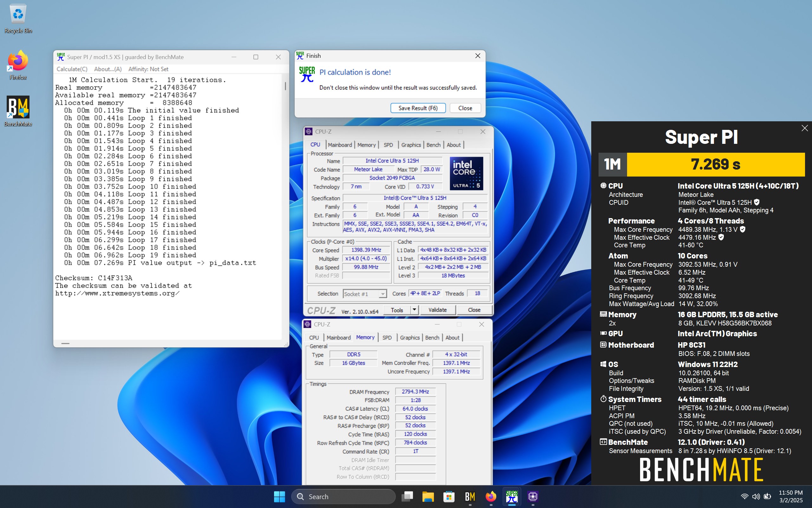Screen dimensions: 812x508
Task: Open the Calculate(C) menu in Super PI
Action: pos(72,69)
